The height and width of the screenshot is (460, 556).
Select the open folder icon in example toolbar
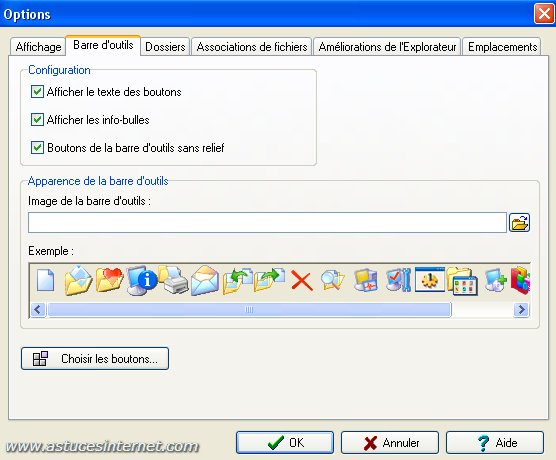click(x=78, y=280)
